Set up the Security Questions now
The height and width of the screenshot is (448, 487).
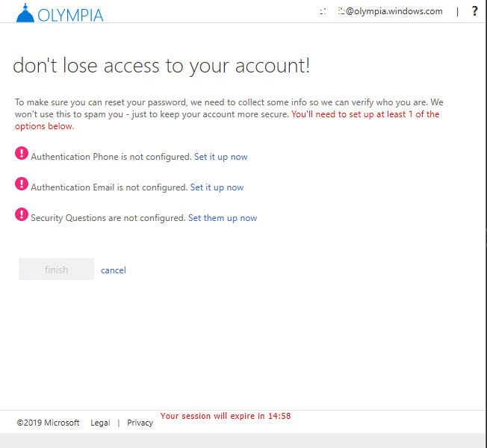222,218
